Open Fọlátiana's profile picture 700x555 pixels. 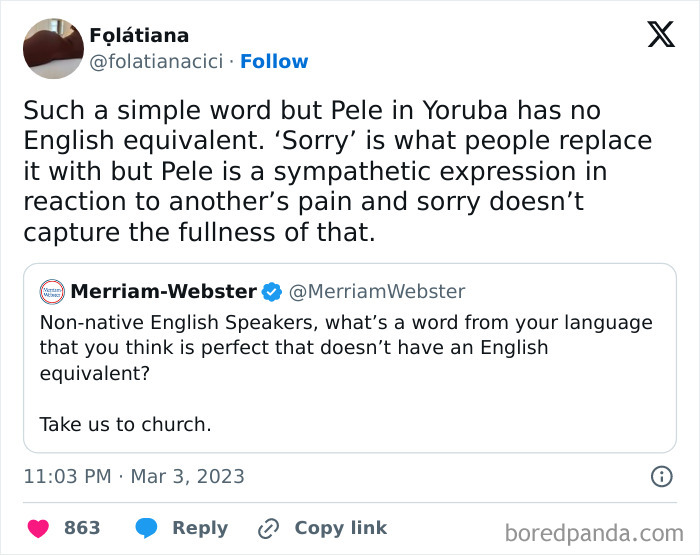point(52,48)
